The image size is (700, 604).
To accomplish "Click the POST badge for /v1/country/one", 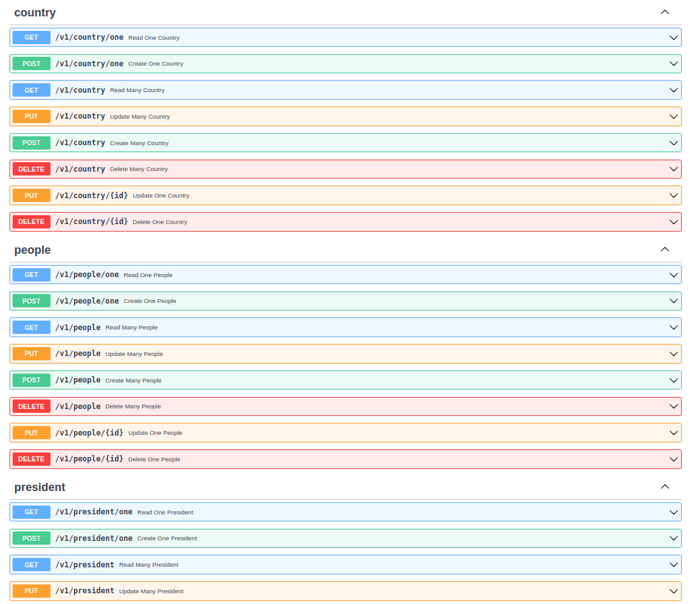I will (32, 64).
